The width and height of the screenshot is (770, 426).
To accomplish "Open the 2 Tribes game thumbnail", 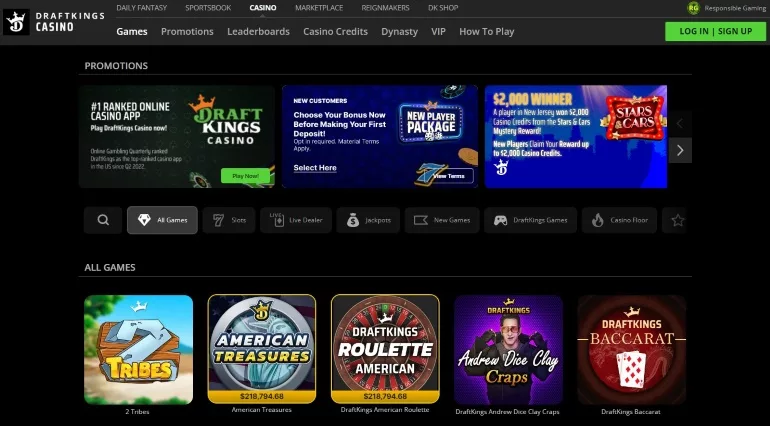I will tap(138, 349).
